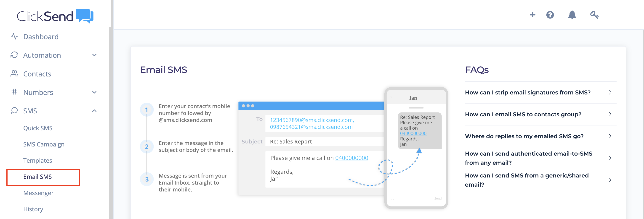
Task: Click step 1 instruction text about mobile number
Action: pyautogui.click(x=194, y=113)
